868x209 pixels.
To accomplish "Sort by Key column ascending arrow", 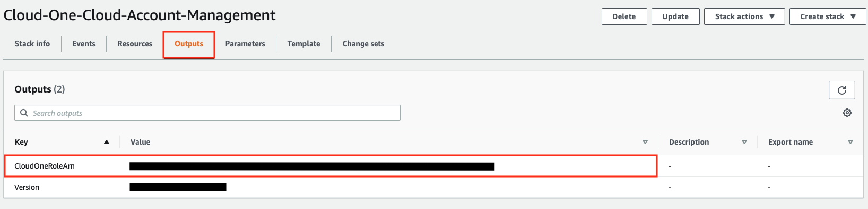I will 107,142.
